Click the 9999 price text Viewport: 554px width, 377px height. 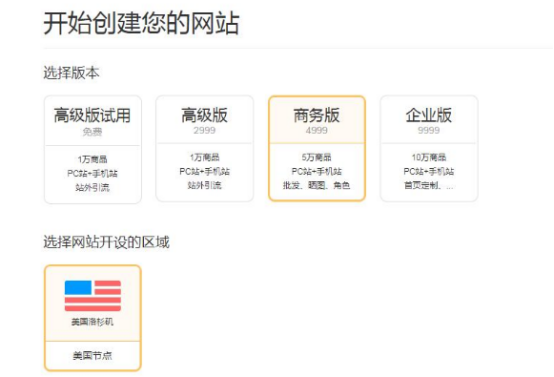pos(429,130)
